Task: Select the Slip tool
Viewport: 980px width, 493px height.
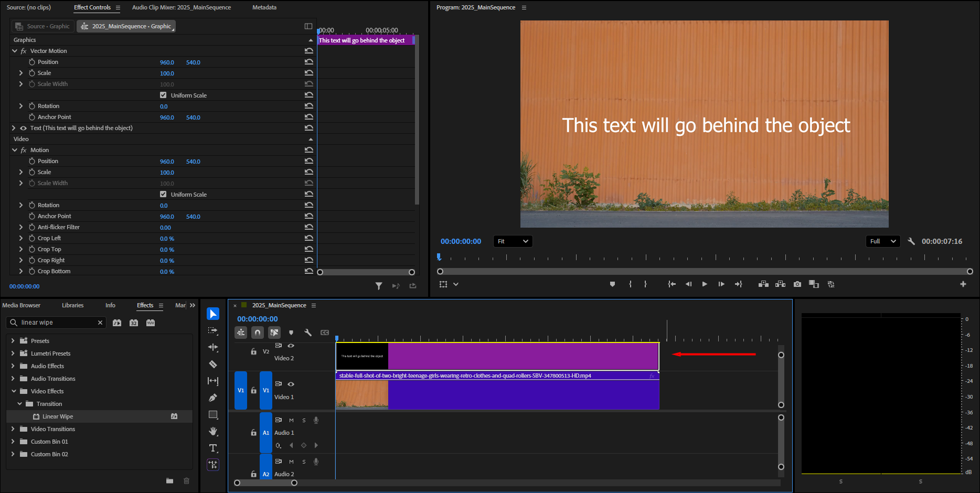Action: pyautogui.click(x=213, y=381)
